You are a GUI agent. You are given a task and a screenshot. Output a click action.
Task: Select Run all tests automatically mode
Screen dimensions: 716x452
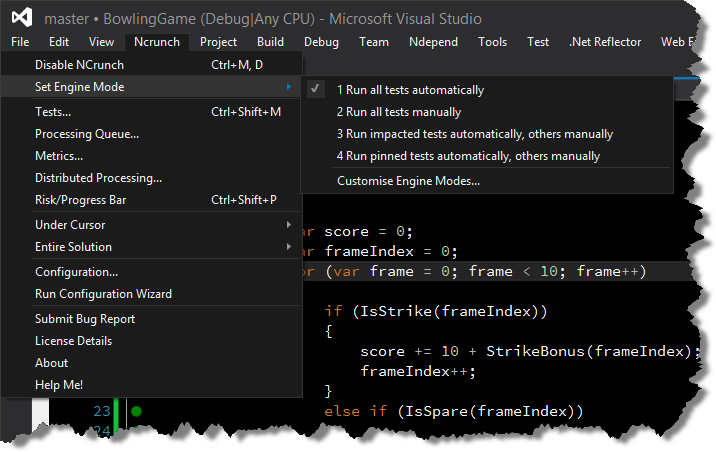pos(410,90)
